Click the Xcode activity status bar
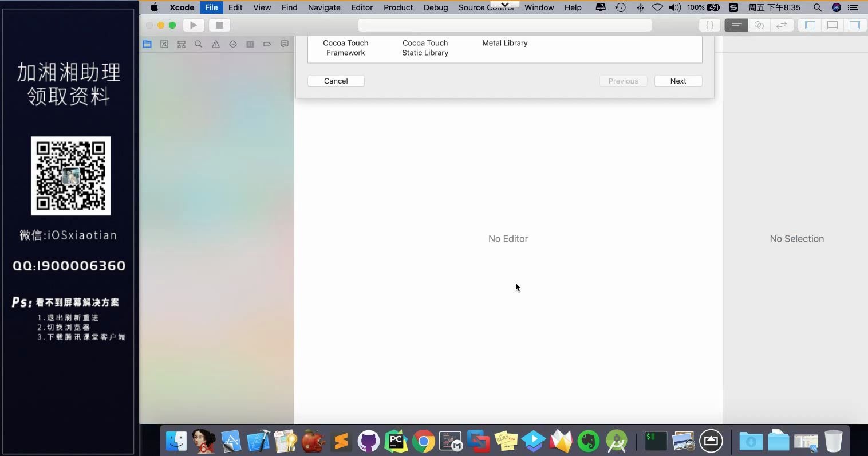The height and width of the screenshot is (456, 868). click(x=505, y=25)
